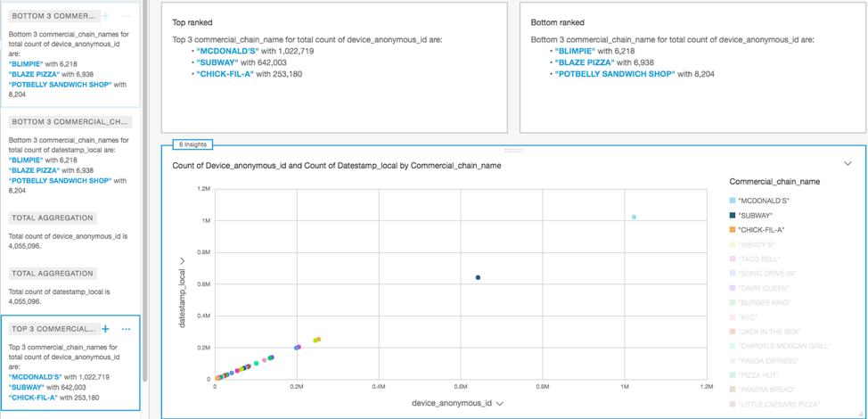Screen dimensions: 868x419
Task: Click CHICK-FIL-A link in the left Top 3 insight
Action: tap(33, 398)
